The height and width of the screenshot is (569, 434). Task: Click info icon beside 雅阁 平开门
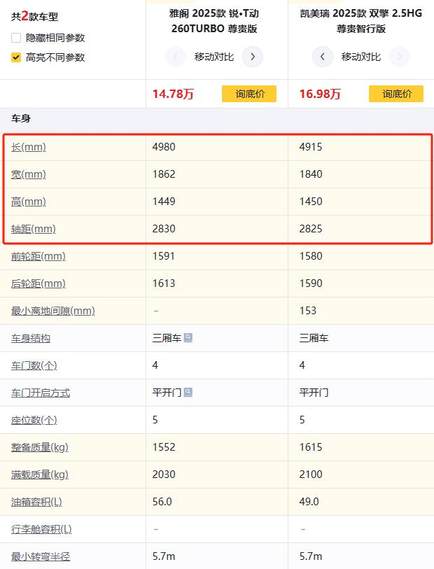(x=188, y=392)
